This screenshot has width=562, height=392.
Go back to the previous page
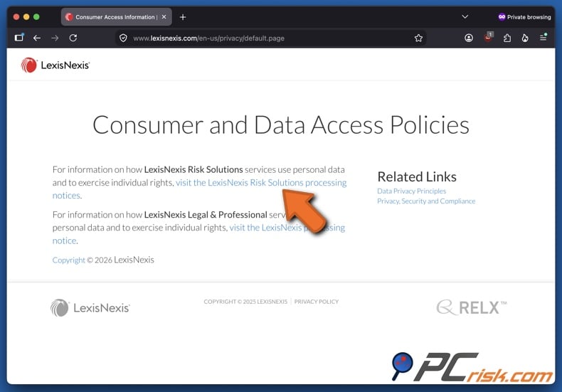[x=37, y=38]
